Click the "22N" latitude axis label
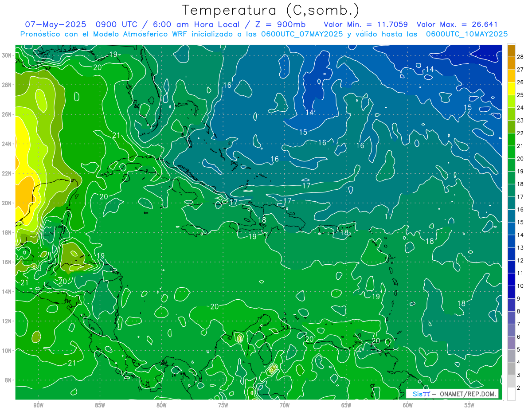 pyautogui.click(x=8, y=173)
